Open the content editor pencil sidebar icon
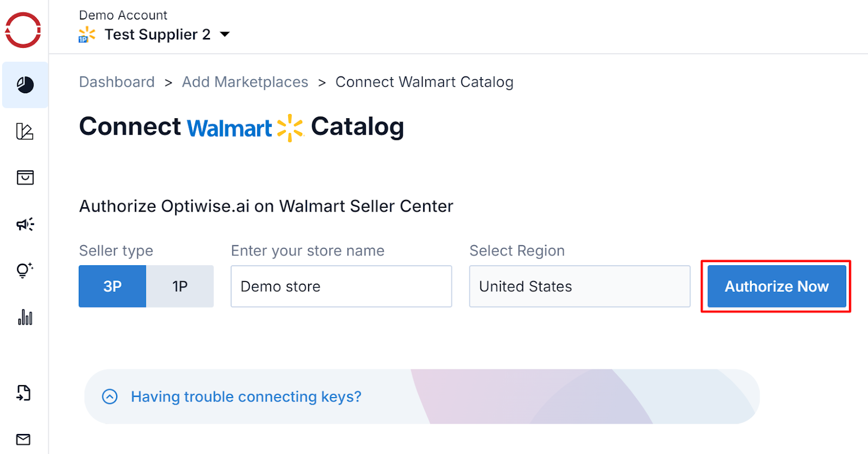Image resolution: width=868 pixels, height=454 pixels. pyautogui.click(x=25, y=131)
